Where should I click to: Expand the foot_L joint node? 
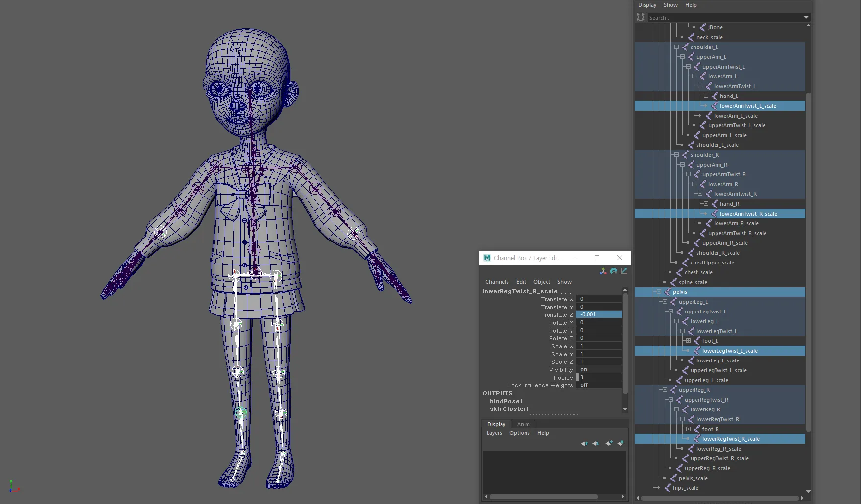click(688, 341)
